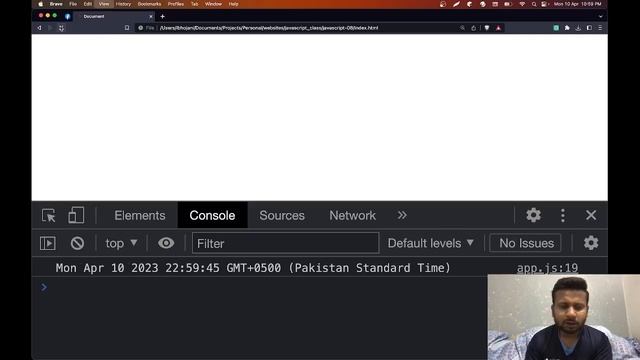The image size is (640, 360).
Task: Reload the current page
Action: (x=61, y=28)
